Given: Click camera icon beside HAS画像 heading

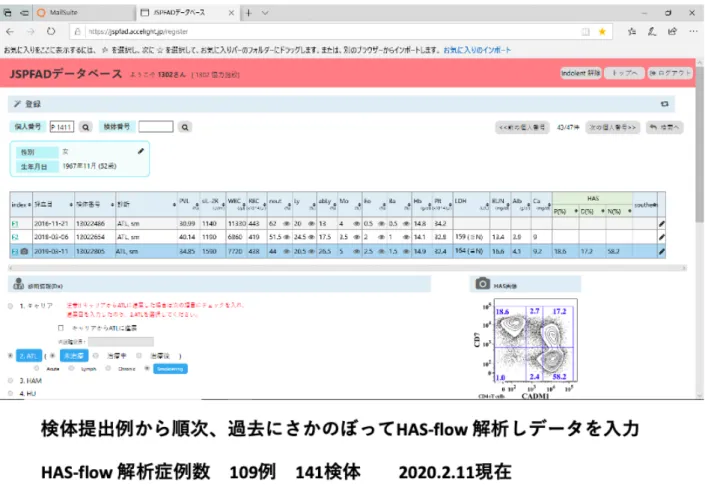Looking at the screenshot, I should tap(482, 284).
